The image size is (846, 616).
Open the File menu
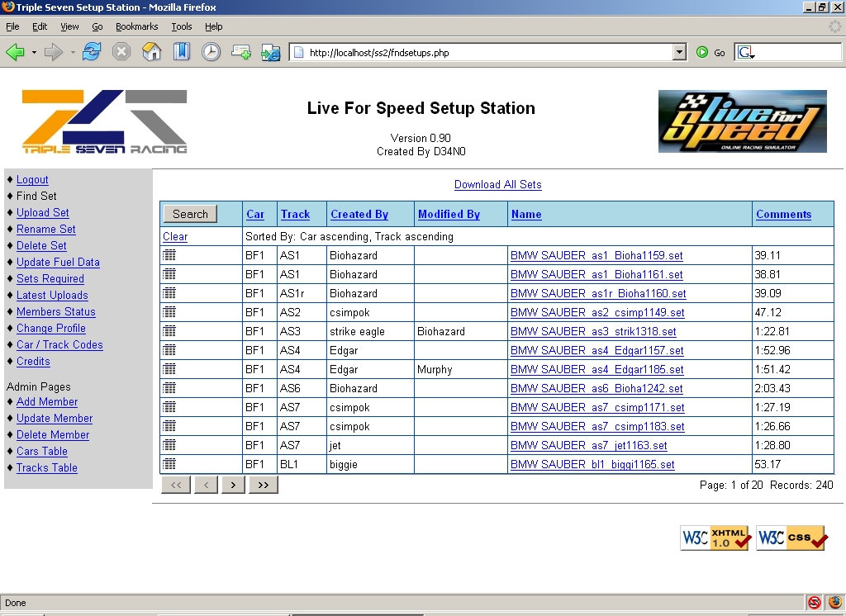(x=12, y=26)
